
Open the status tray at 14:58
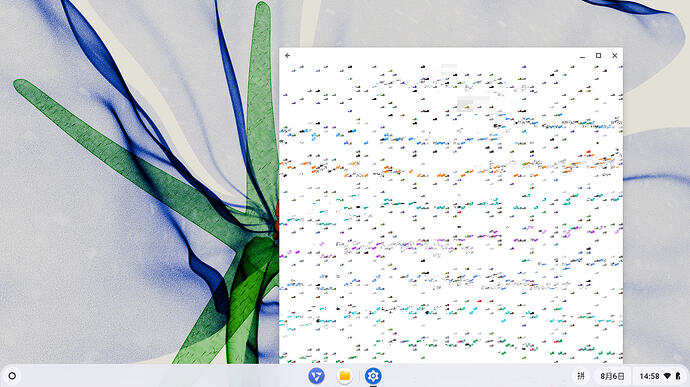pos(660,376)
